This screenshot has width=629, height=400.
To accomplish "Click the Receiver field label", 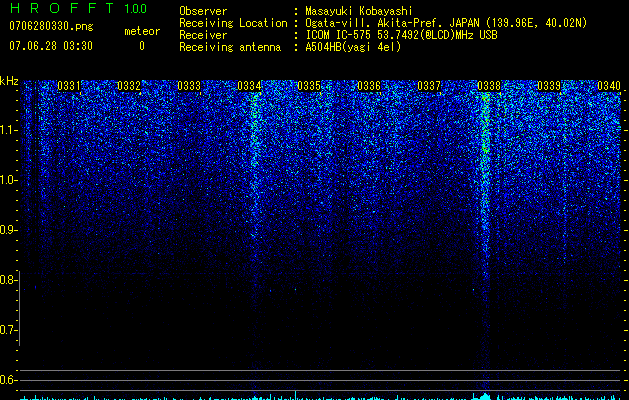I will click(x=203, y=35).
